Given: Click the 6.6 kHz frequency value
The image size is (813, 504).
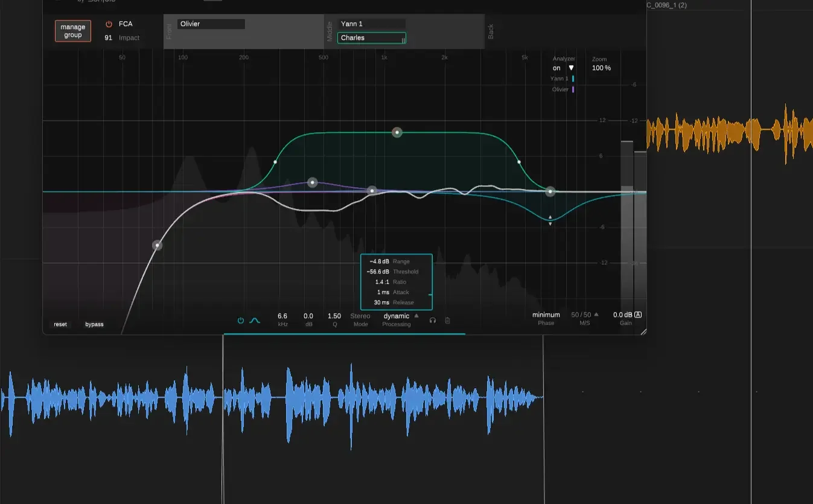Looking at the screenshot, I should pos(282,316).
